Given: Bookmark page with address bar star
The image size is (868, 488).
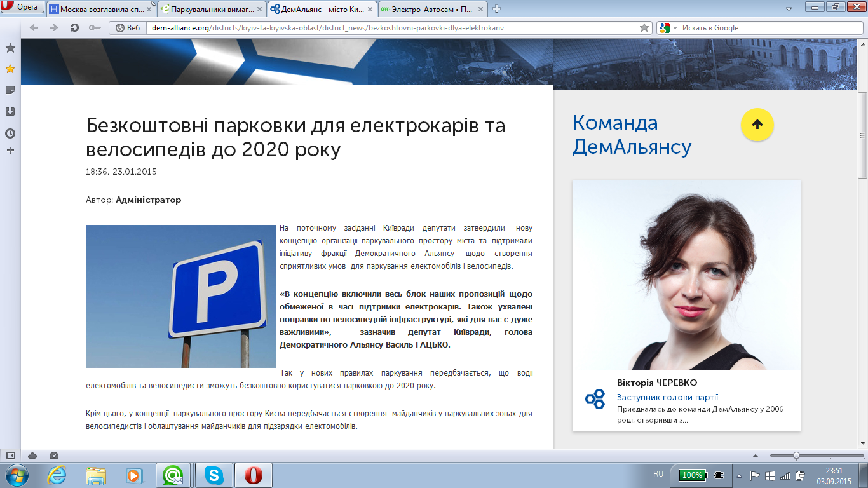Looking at the screenshot, I should click(x=644, y=28).
